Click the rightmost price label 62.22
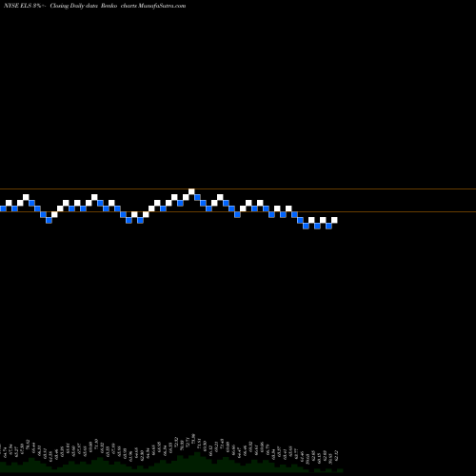 (x=336, y=455)
